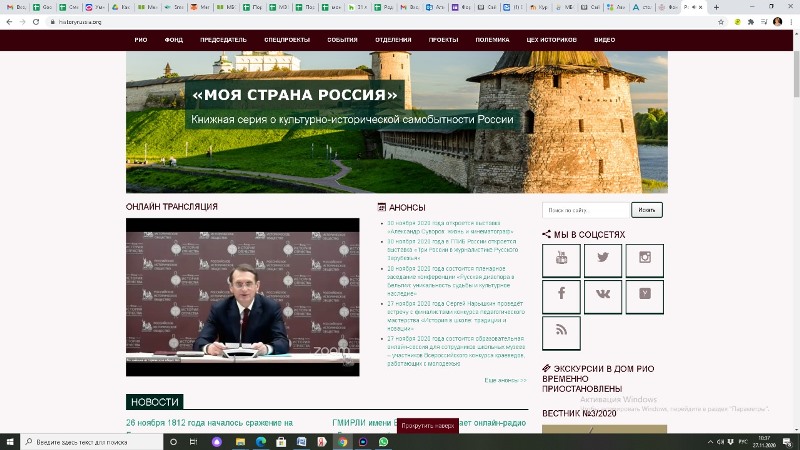Click the 'Еще анонсы >>' link

pyautogui.click(x=505, y=380)
